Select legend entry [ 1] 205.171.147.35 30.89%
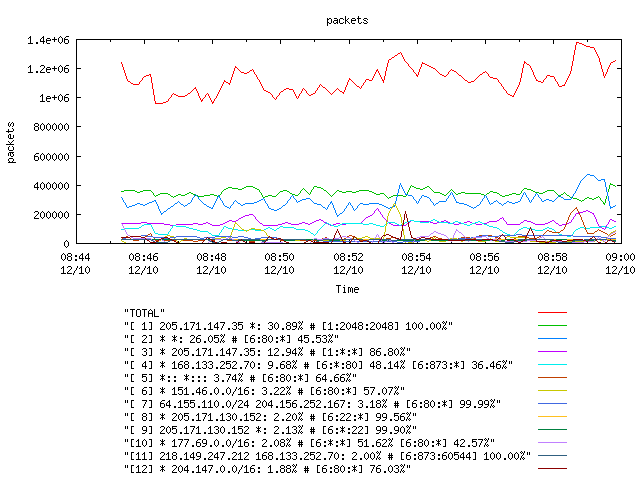Viewport: 640px width, 480px height. tap(288, 326)
